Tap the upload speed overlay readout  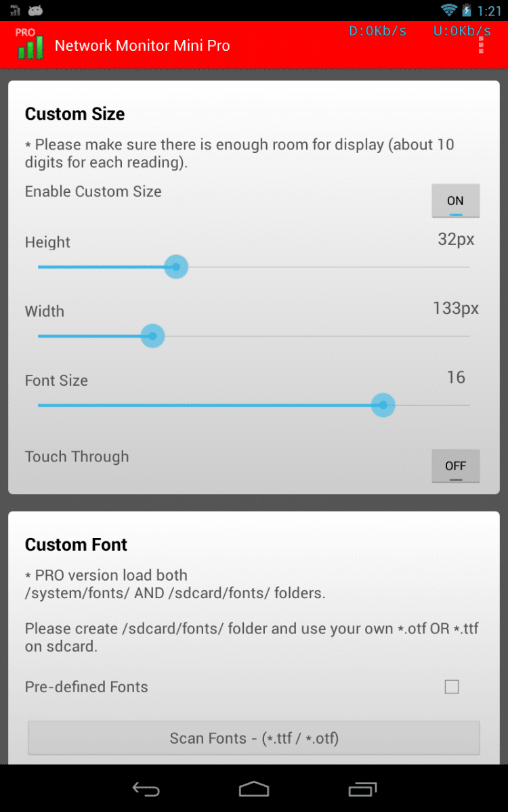point(462,31)
